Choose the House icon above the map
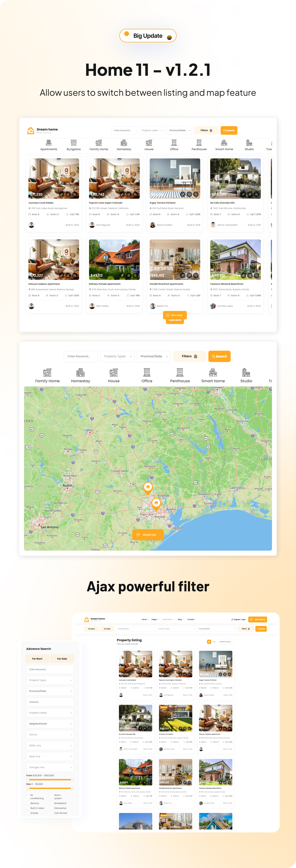The image size is (296, 868). coord(114,372)
